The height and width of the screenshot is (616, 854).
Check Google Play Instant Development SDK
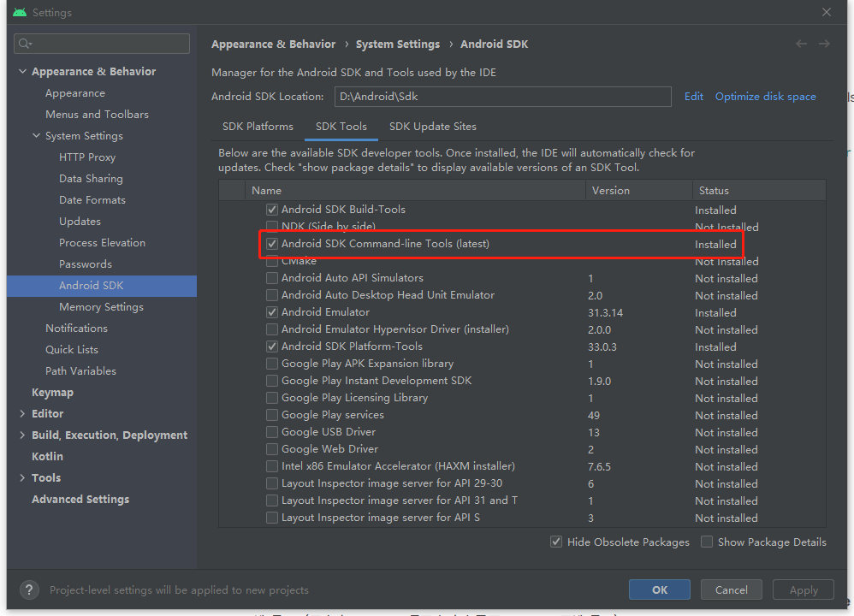[272, 381]
